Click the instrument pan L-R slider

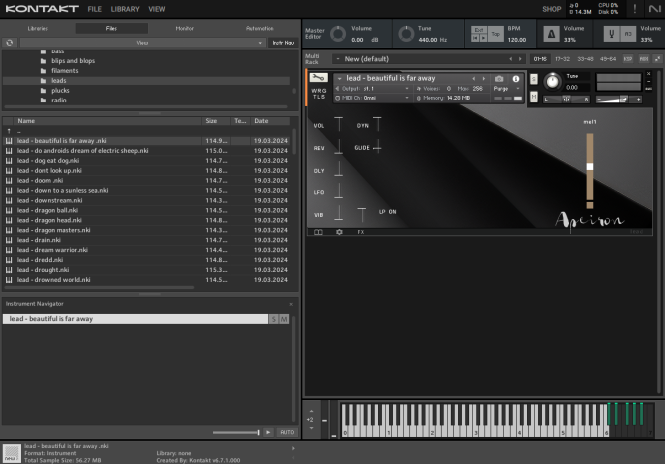[x=566, y=99]
